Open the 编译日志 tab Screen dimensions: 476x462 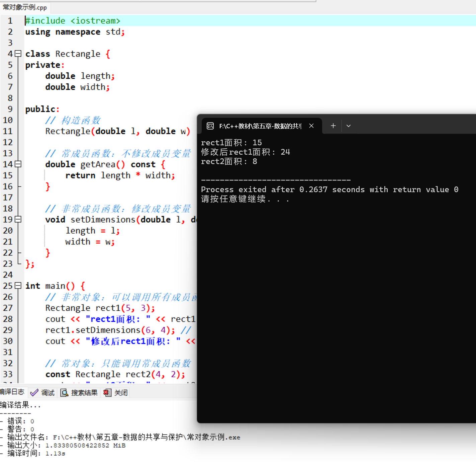(12, 392)
